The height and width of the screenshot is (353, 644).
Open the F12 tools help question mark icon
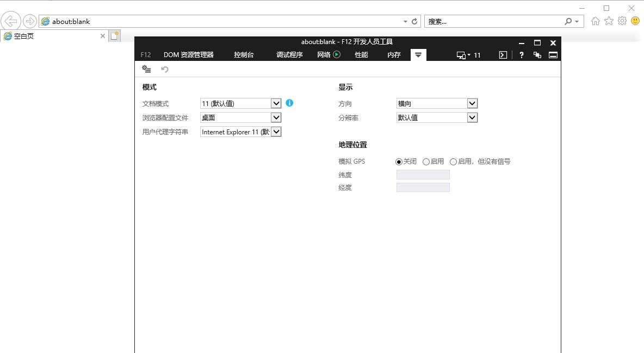tap(521, 55)
